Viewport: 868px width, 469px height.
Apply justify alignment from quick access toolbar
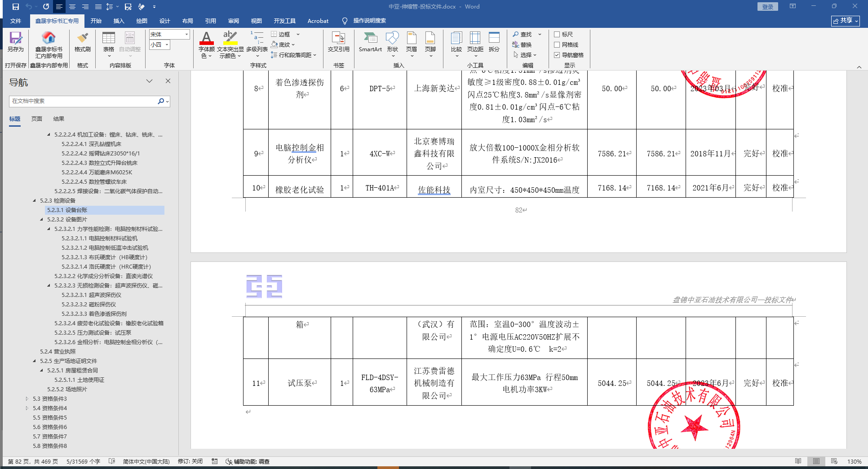(x=98, y=7)
